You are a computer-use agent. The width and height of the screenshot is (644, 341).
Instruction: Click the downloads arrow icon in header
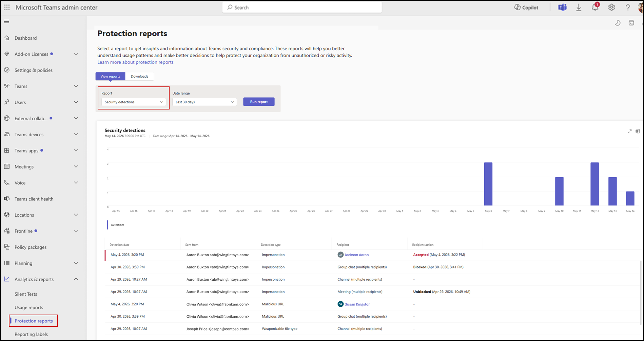coord(579,7)
